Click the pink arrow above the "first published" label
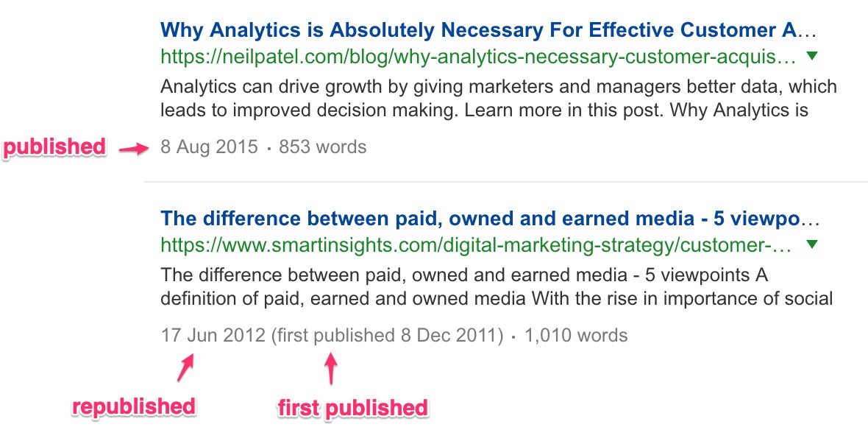 click(331, 369)
